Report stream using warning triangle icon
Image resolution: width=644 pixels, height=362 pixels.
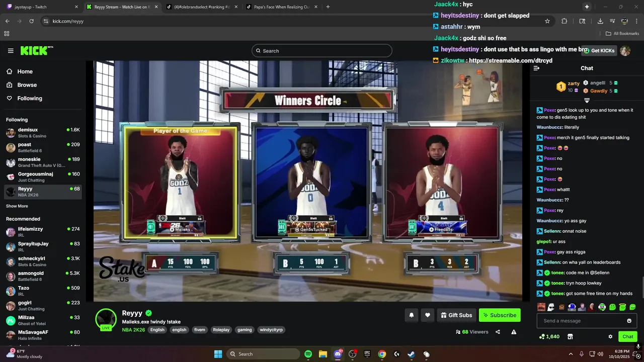tap(514, 332)
